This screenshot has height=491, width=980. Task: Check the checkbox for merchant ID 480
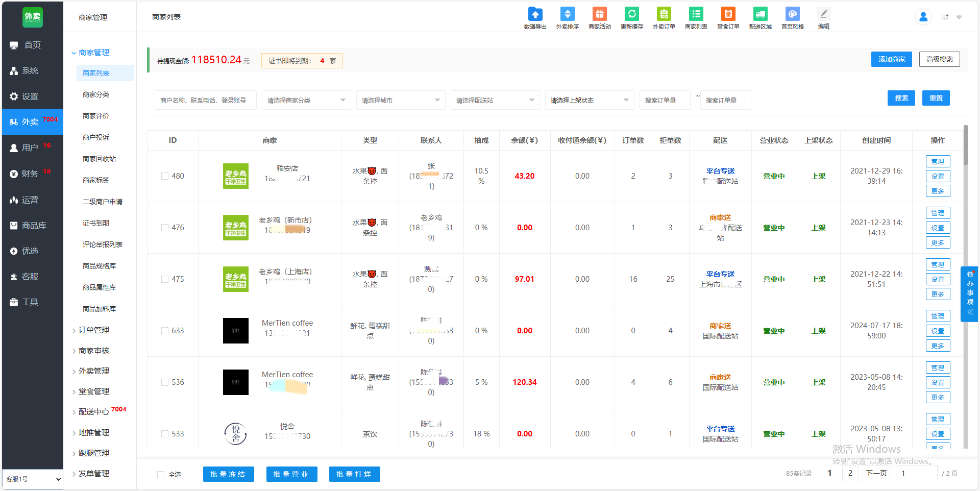click(165, 176)
